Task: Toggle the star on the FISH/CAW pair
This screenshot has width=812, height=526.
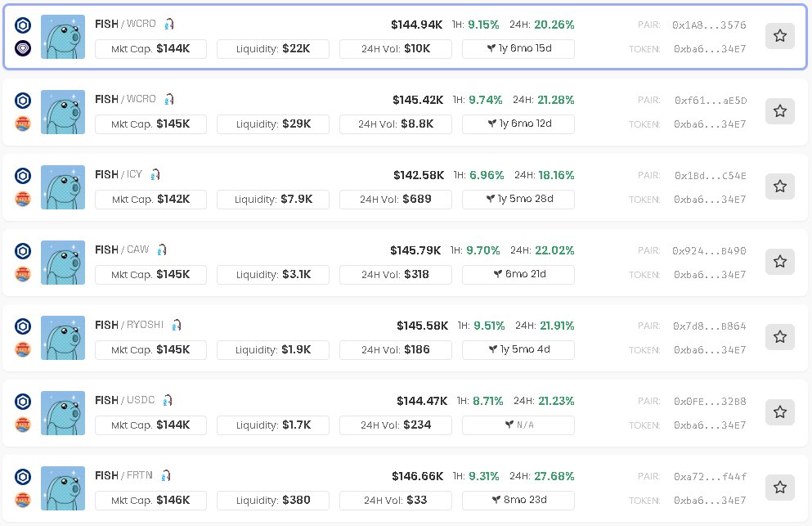Action: tap(780, 262)
